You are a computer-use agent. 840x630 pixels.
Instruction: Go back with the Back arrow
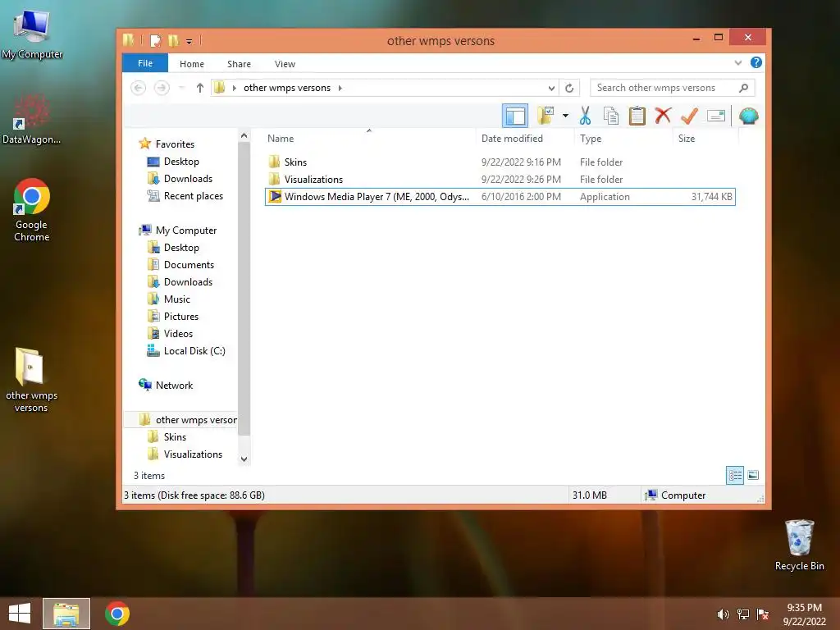pyautogui.click(x=138, y=87)
